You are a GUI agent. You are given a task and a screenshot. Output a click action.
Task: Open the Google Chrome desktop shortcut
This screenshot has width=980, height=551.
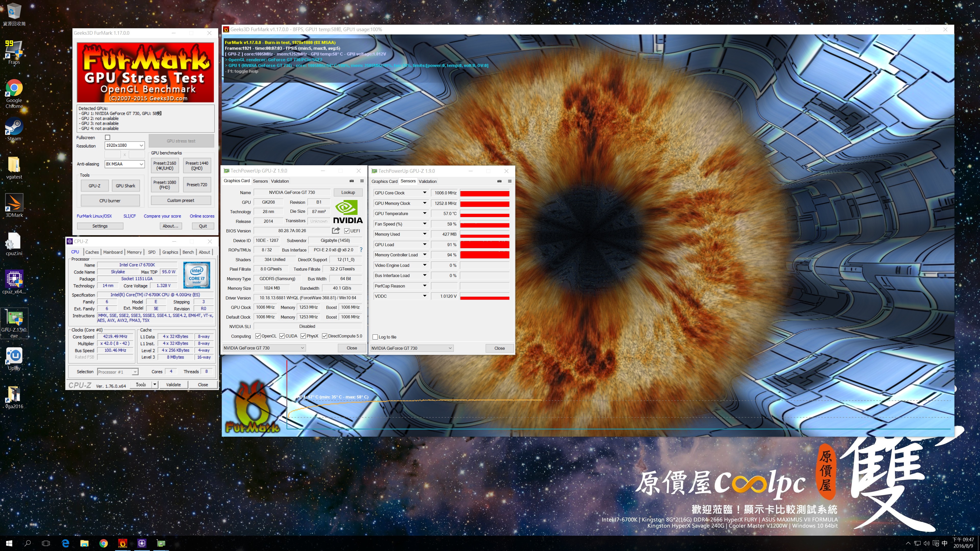(x=14, y=94)
